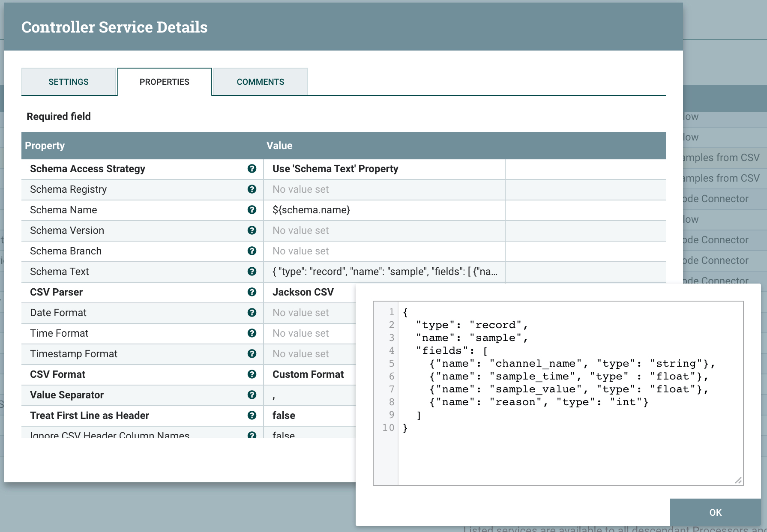
Task: Click help icon next to Value Separator
Action: coord(252,395)
